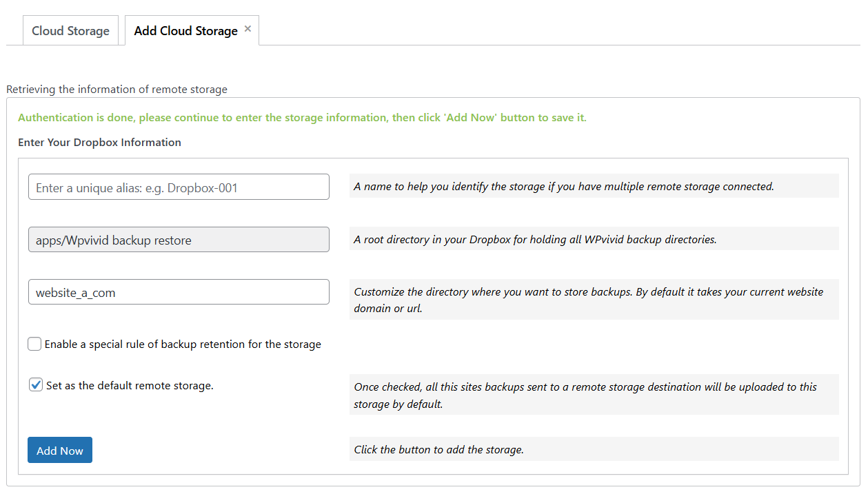This screenshot has height=494, width=868.
Task: Click the 'A root directory in your Dropbox' description
Action: point(535,240)
